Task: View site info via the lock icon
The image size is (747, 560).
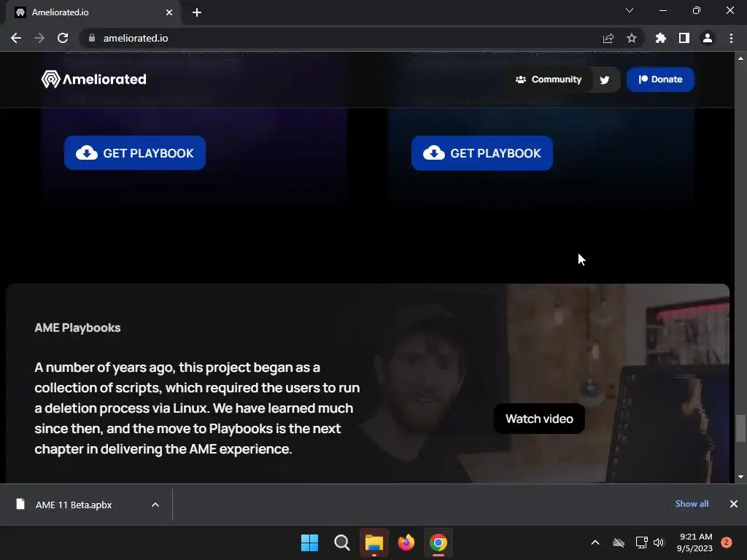Action: tap(92, 38)
